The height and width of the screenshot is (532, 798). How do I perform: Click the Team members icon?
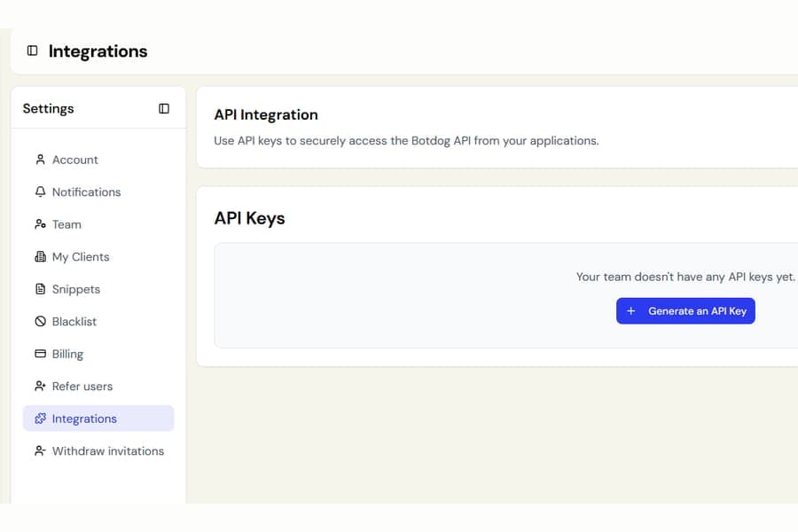point(40,224)
